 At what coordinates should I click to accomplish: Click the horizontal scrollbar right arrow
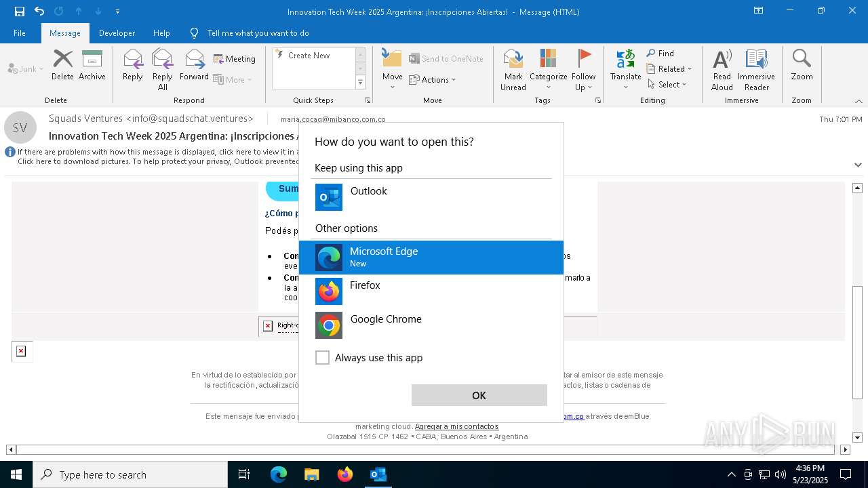pyautogui.click(x=845, y=449)
